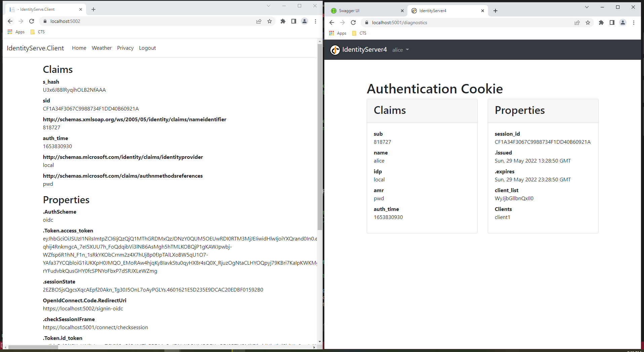Screen dimensions: 644x352
Task: Go back in the right browser window
Action: tap(332, 23)
